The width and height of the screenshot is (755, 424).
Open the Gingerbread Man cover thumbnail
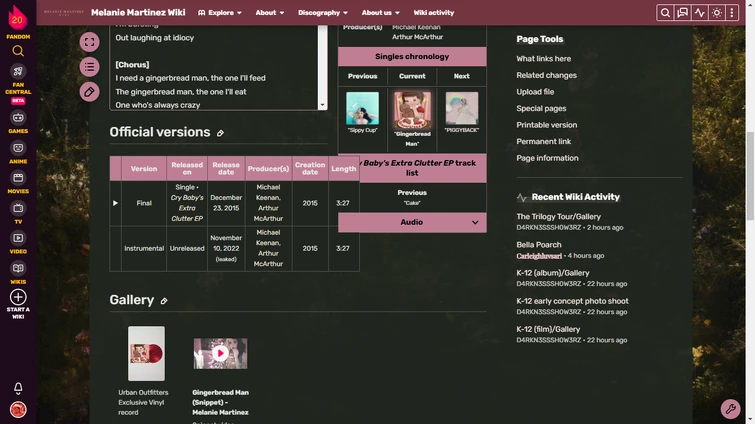tap(412, 110)
